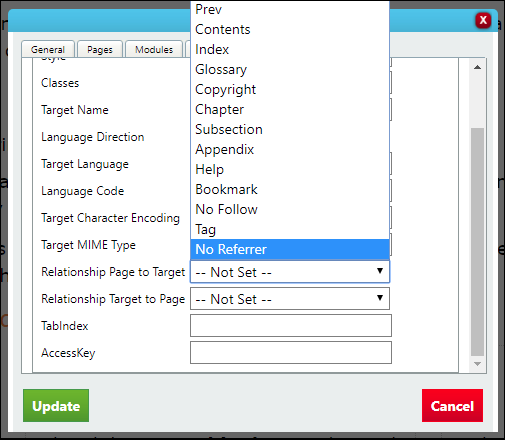This screenshot has width=505, height=440.
Task: Select Prev from the dropdown list
Action: [x=290, y=9]
